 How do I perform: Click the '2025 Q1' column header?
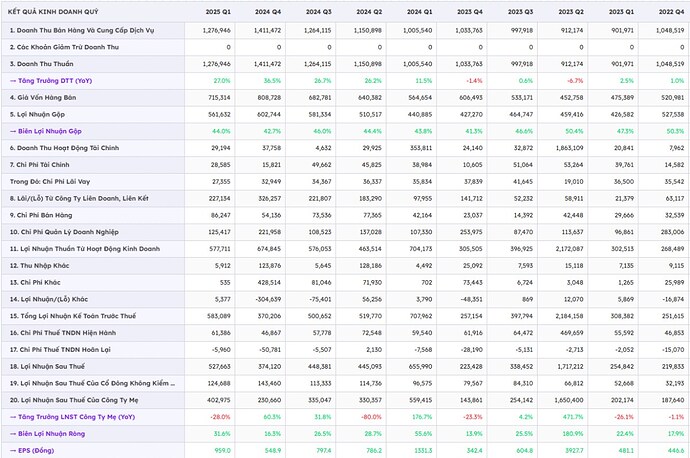(217, 10)
